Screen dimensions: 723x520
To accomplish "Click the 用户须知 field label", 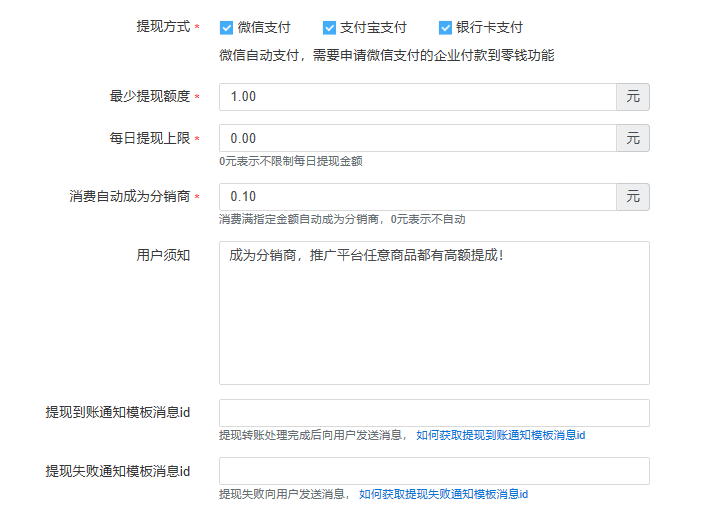I will click(x=163, y=255).
